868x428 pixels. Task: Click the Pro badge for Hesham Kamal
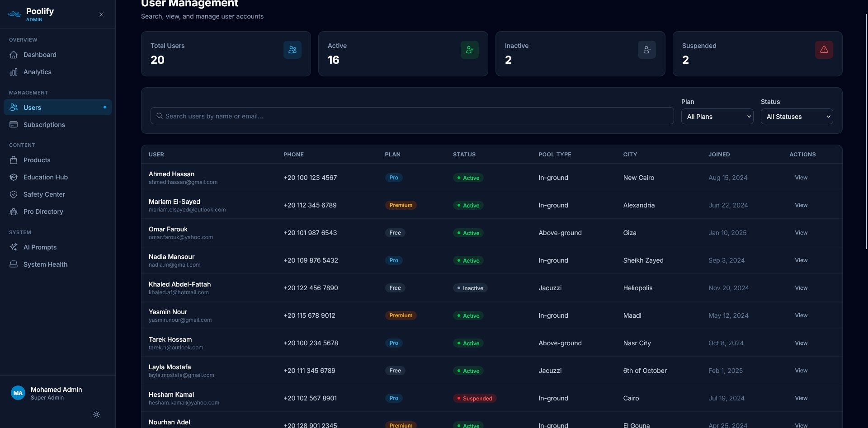[x=394, y=398]
